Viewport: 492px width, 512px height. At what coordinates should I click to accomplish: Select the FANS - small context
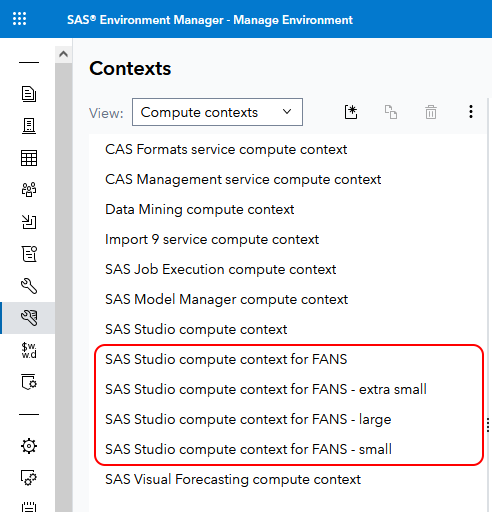tap(248, 449)
